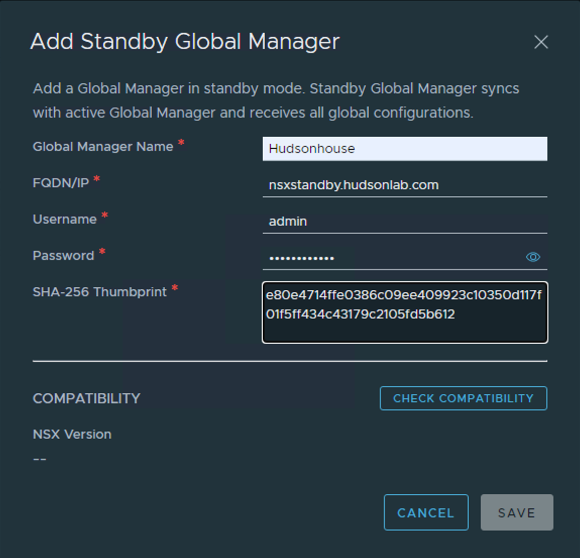Click the Password label

pos(63,256)
